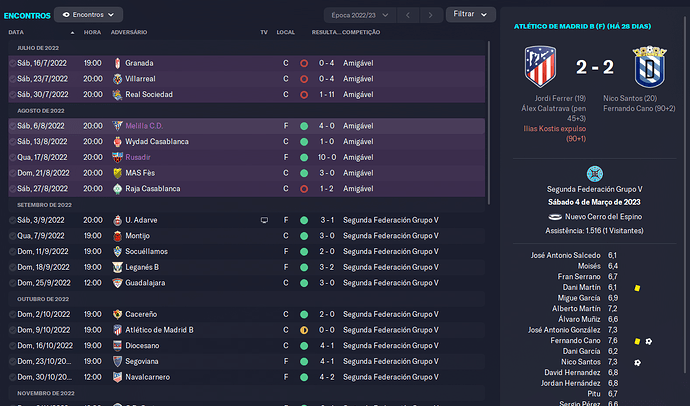Sort fixtures by the DATA column header
Viewport: 690px width, 406px height.
(x=16, y=32)
